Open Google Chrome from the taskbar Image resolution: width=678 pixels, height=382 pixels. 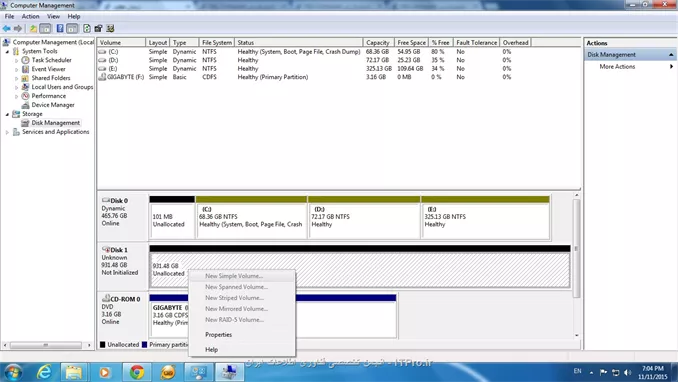click(137, 372)
